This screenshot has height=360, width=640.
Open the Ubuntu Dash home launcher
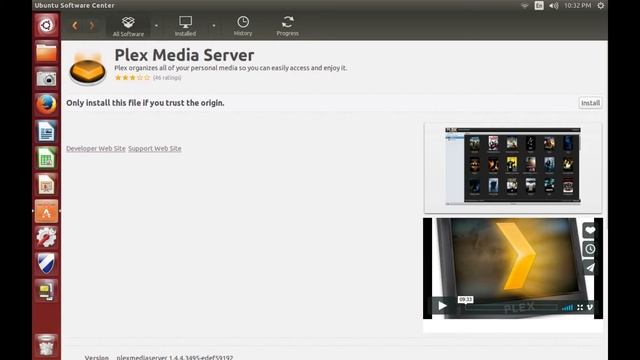(x=46, y=25)
